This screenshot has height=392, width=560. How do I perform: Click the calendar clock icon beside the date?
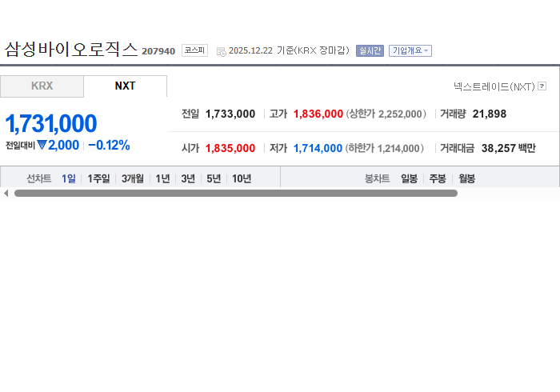[x=221, y=51]
